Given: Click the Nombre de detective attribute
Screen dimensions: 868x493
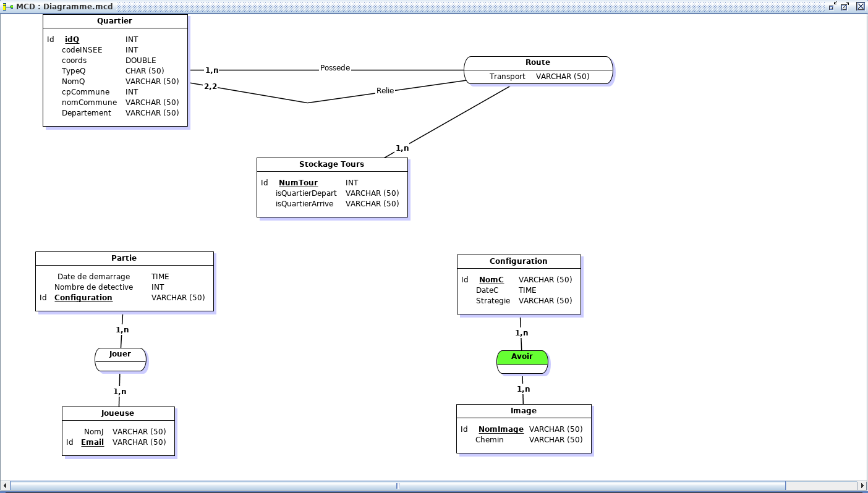Looking at the screenshot, I should click(x=94, y=287).
